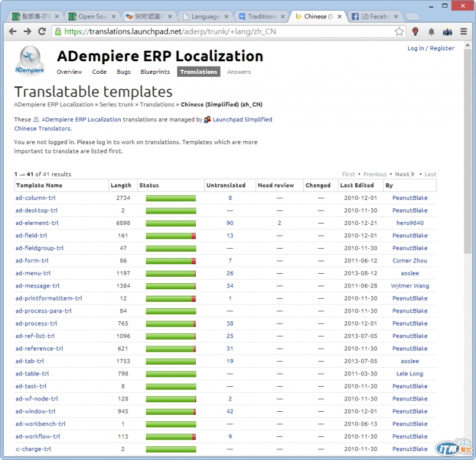Open the Chrome hamburger menu
Viewport: 476px width, 460px height.
click(464, 32)
